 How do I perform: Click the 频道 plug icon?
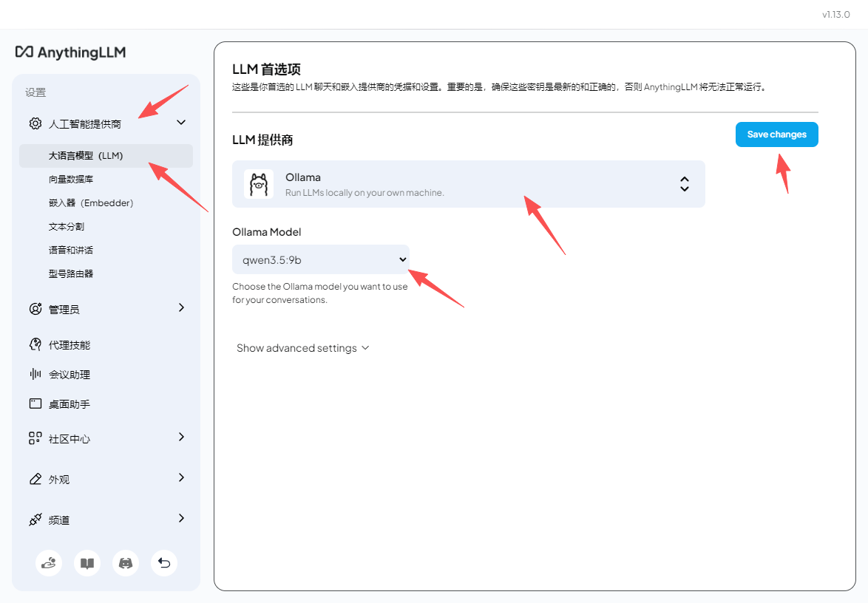35,519
